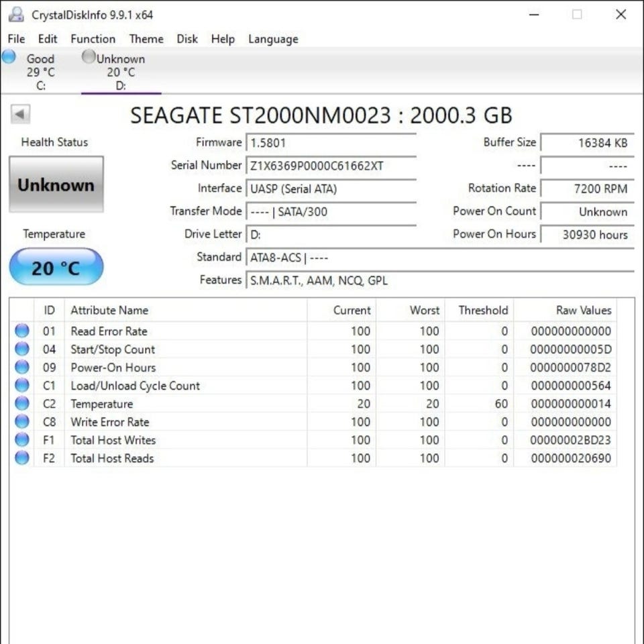Select the Temperature attribute name in table
Image resolution: width=644 pixels, height=644 pixels.
coord(102,404)
